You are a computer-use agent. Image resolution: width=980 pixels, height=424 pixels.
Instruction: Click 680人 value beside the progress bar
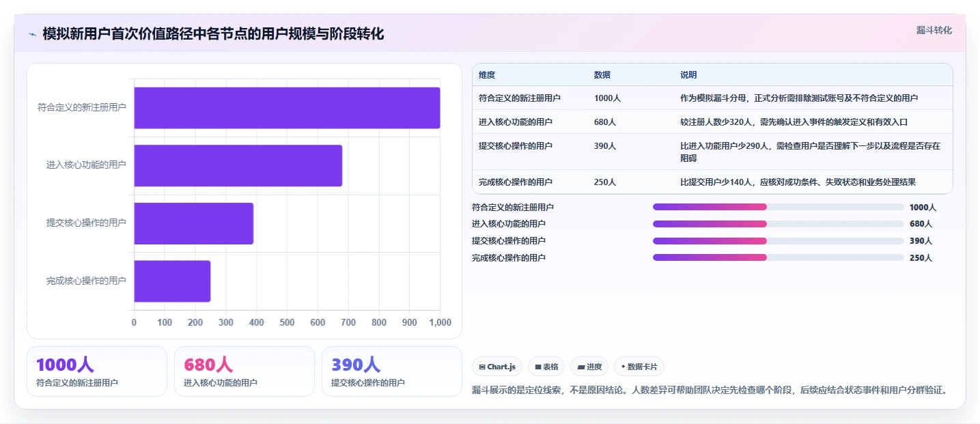point(921,224)
